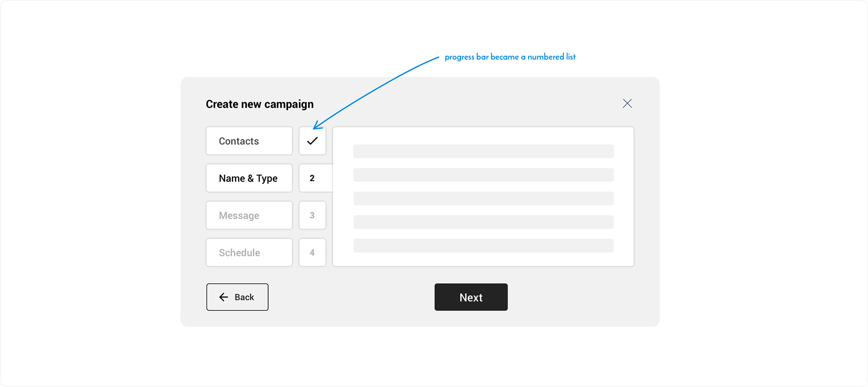Viewport: 868px width, 387px height.
Task: Click the Next button
Action: (471, 297)
